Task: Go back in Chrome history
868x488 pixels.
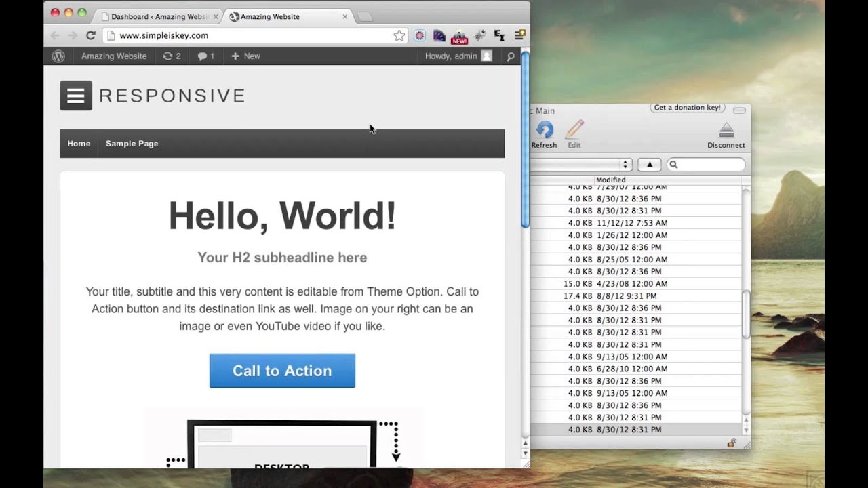Action: pyautogui.click(x=55, y=35)
